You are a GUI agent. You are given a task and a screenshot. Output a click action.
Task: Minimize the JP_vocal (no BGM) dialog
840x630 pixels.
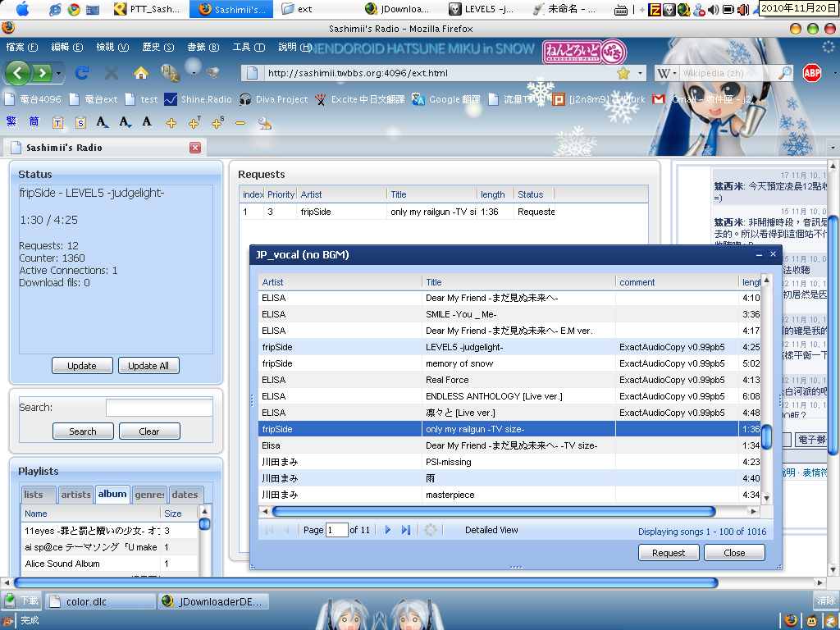[758, 255]
